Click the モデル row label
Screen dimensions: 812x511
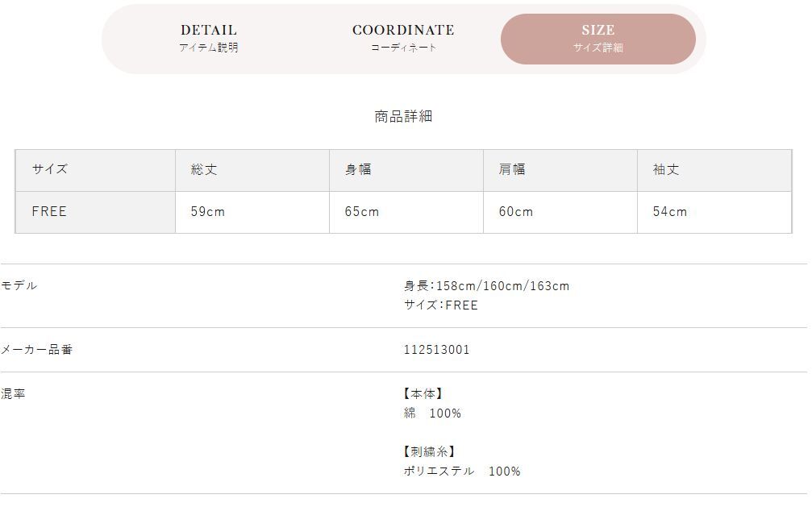pos(19,285)
